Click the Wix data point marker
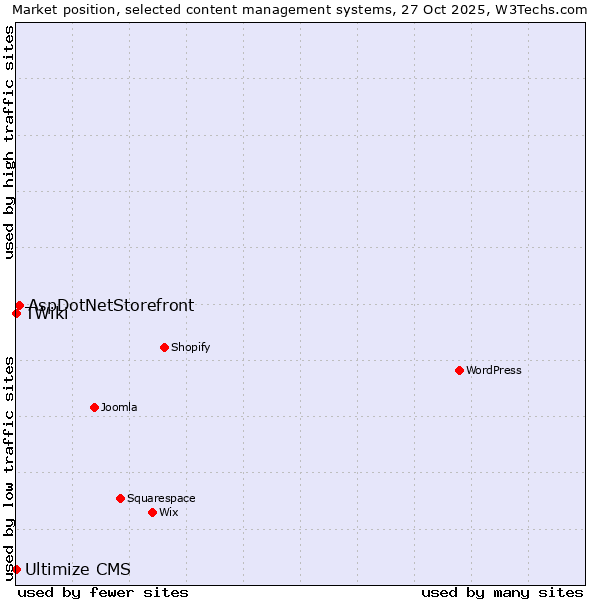 [x=152, y=512]
